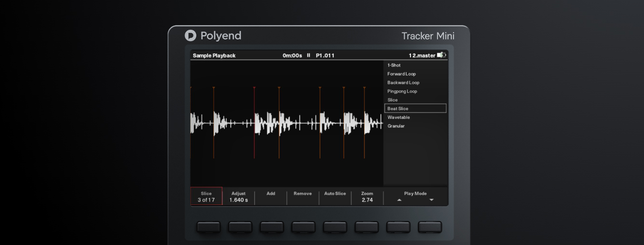Click the 'Polyend' brand wordmark

click(220, 36)
